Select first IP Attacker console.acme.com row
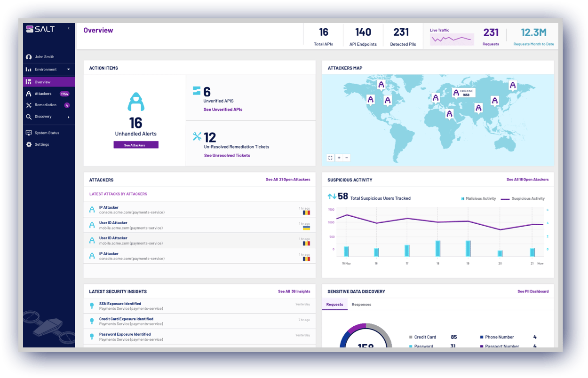588x378 pixels. (x=199, y=210)
